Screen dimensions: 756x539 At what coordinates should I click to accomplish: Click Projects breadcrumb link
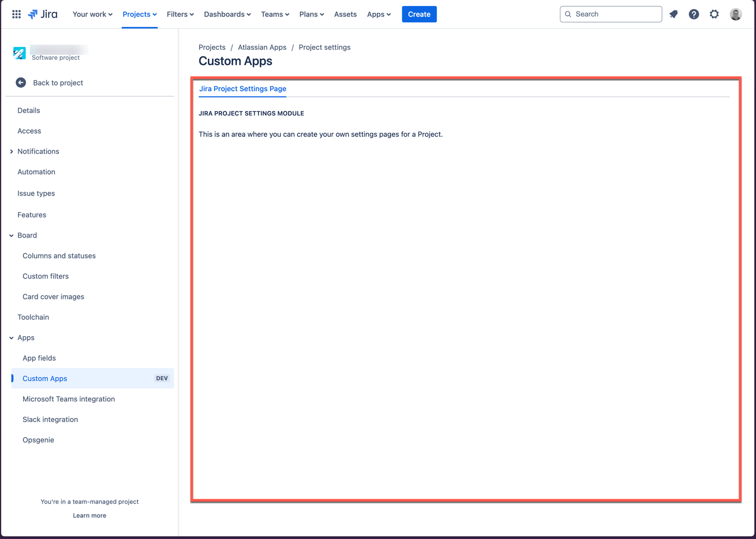pyautogui.click(x=212, y=47)
